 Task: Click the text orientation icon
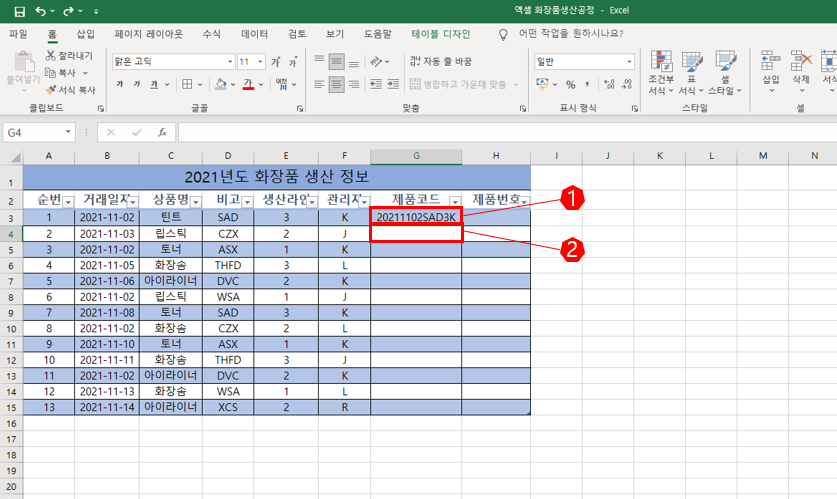pyautogui.click(x=377, y=62)
